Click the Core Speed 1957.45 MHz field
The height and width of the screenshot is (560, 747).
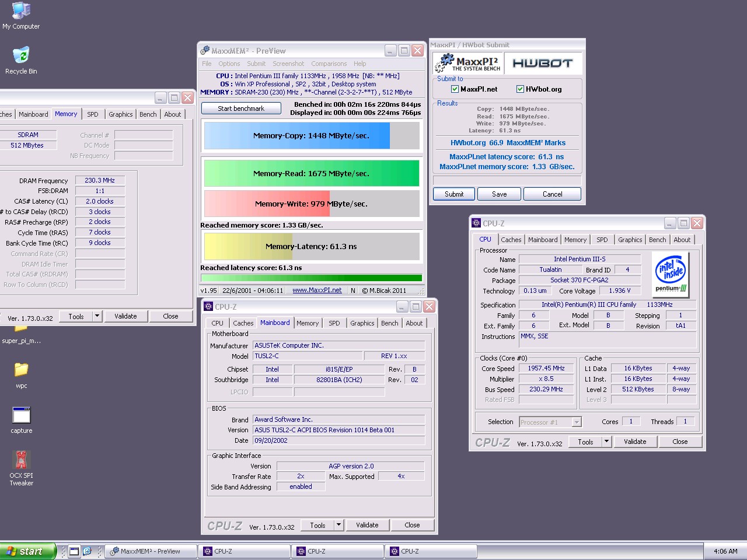(x=547, y=368)
